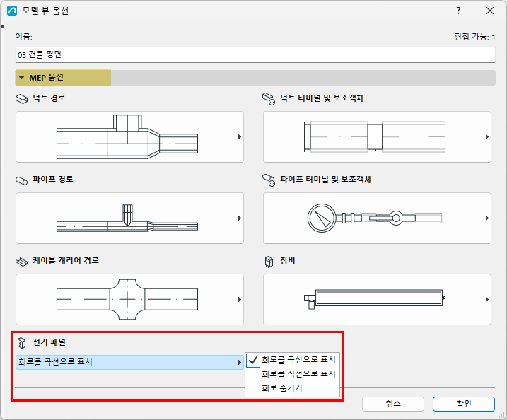Screen dimensions: 507x420
Task: Click the 덕트 경로 duct icon
Action: point(22,98)
